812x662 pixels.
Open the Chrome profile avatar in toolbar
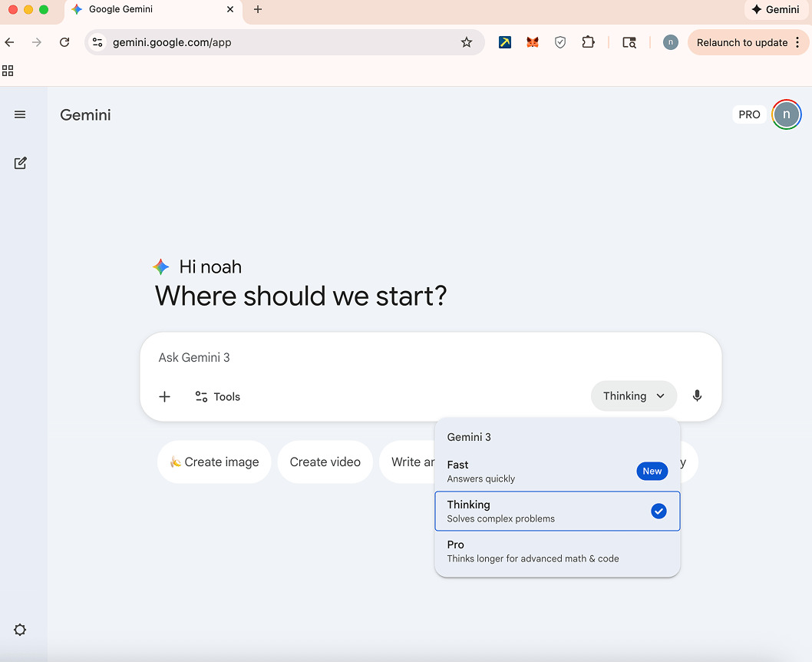pyautogui.click(x=671, y=42)
